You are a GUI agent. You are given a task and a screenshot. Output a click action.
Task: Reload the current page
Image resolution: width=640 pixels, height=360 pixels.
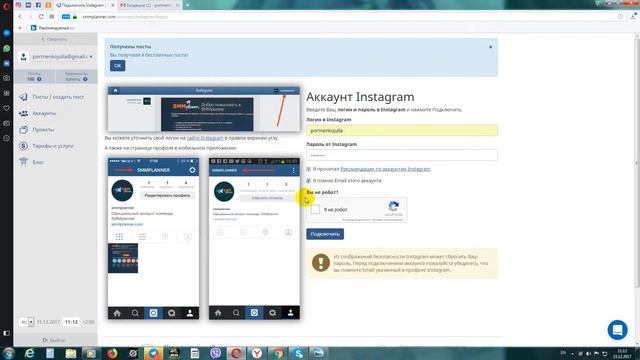coord(41,17)
